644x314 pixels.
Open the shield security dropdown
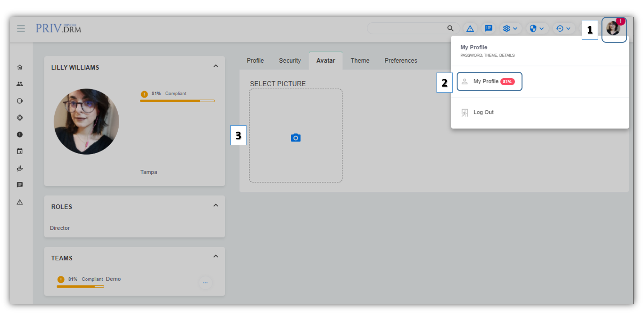(x=537, y=28)
